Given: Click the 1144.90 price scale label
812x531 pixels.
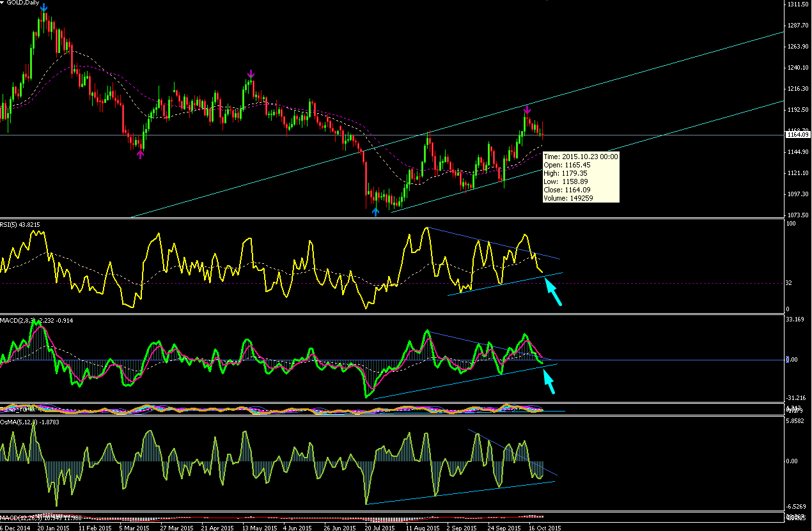Looking at the screenshot, I should tap(799, 152).
